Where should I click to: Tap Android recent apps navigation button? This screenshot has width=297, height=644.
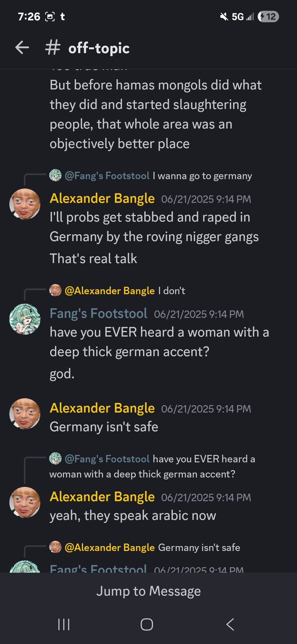point(64,624)
